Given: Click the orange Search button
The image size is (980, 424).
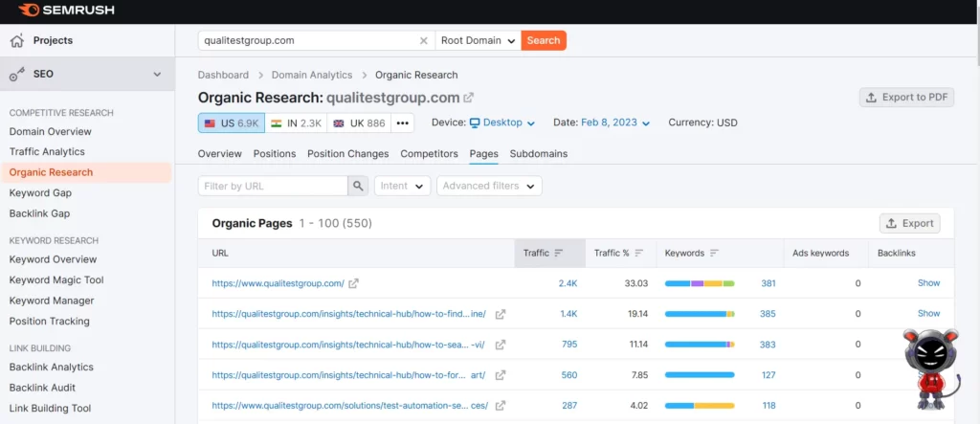Looking at the screenshot, I should (x=544, y=40).
